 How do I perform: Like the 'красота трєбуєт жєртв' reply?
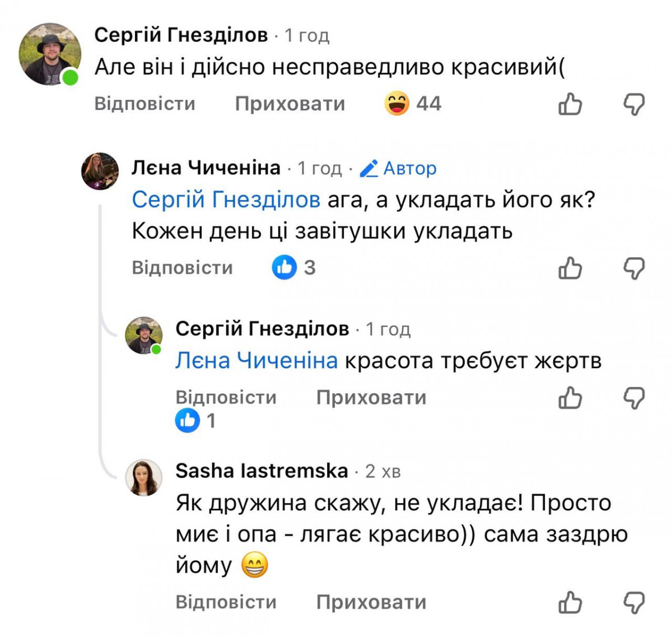(x=570, y=398)
